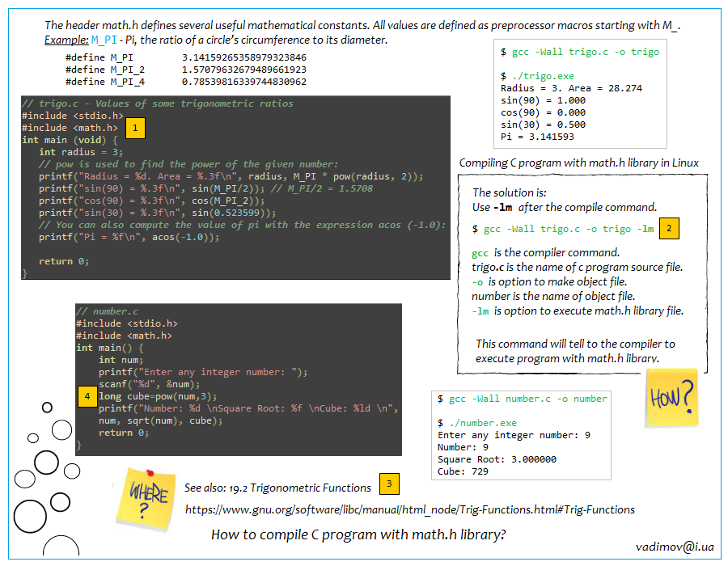Click the 'int main() {' line
Screen dimensions: 728x566
click(110, 348)
